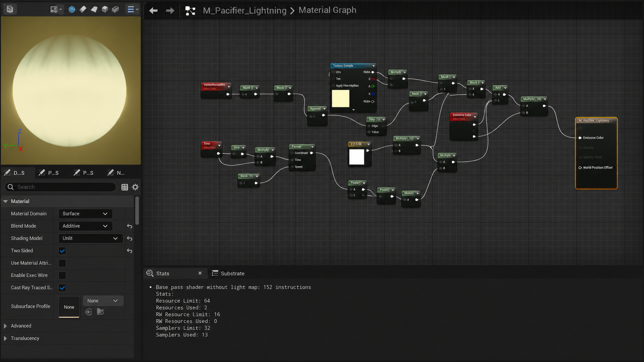Open the viewport options cube icon
The width and height of the screenshot is (644, 362).
click(x=10, y=9)
